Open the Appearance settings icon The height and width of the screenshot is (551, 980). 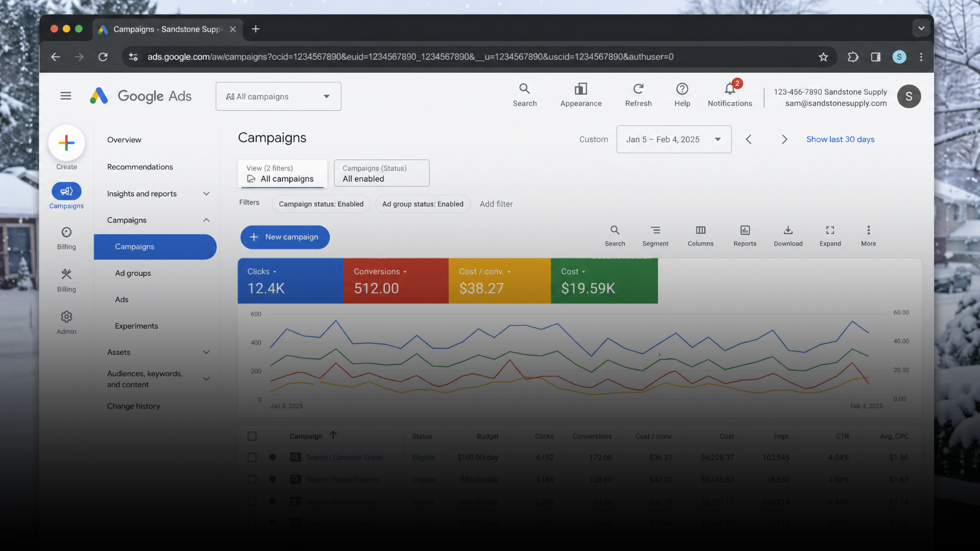(581, 95)
